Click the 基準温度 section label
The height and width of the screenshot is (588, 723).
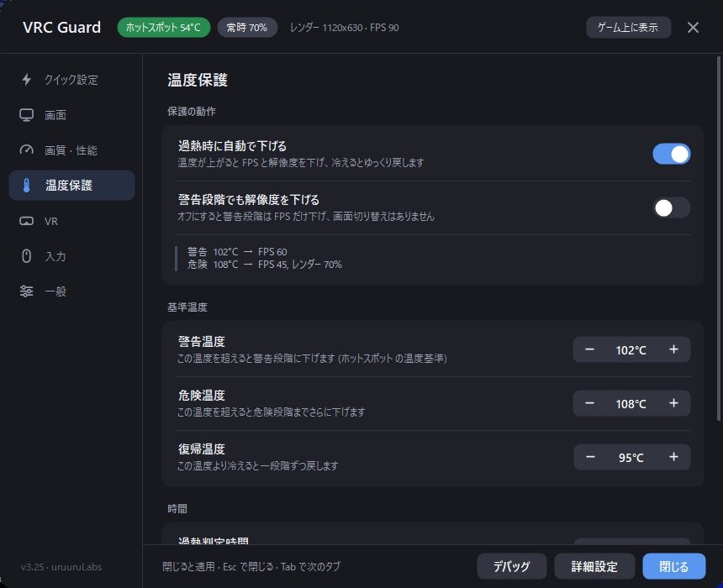click(187, 307)
